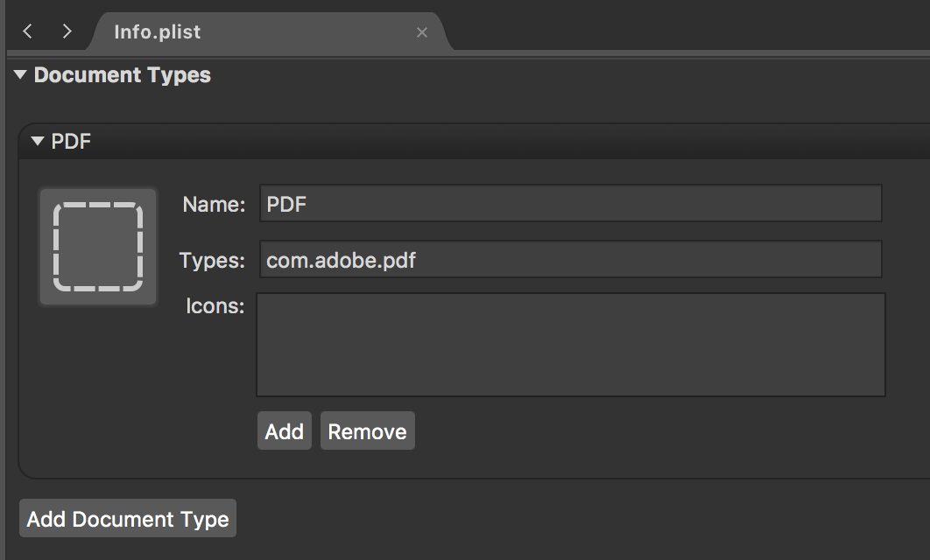Collapse the PDF document type triangle
The width and height of the screenshot is (930, 560).
(37, 141)
